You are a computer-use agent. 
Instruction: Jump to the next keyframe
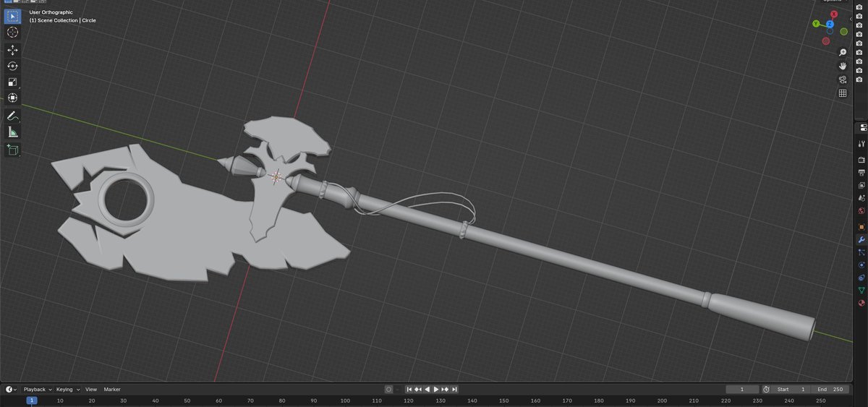coord(446,389)
